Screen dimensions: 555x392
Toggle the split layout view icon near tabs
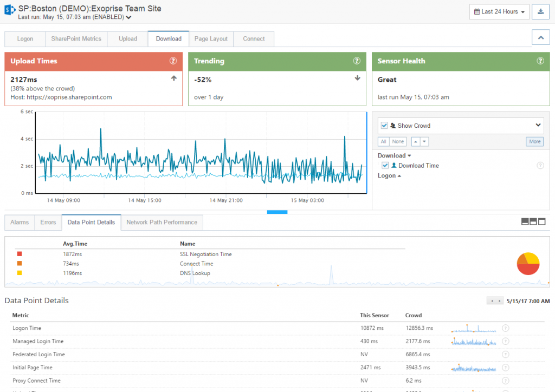point(534,221)
